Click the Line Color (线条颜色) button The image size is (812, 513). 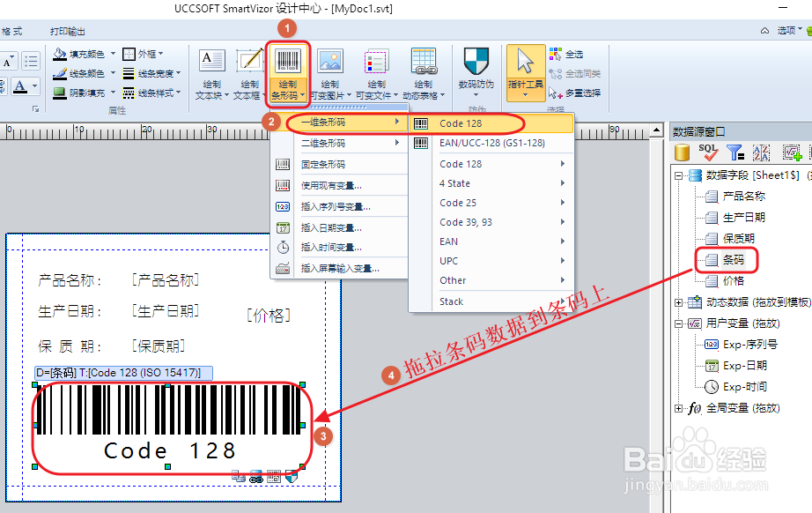click(x=78, y=73)
